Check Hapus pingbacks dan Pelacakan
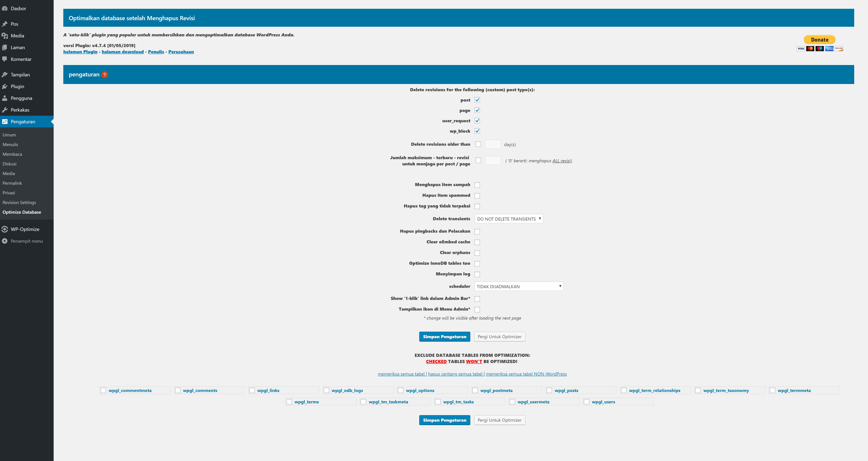The height and width of the screenshot is (461, 868). tap(477, 231)
